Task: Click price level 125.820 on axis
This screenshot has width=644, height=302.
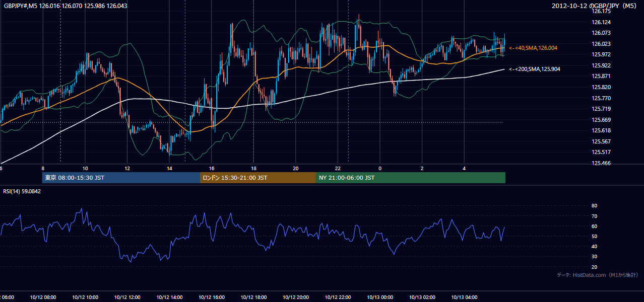Action: [x=601, y=87]
